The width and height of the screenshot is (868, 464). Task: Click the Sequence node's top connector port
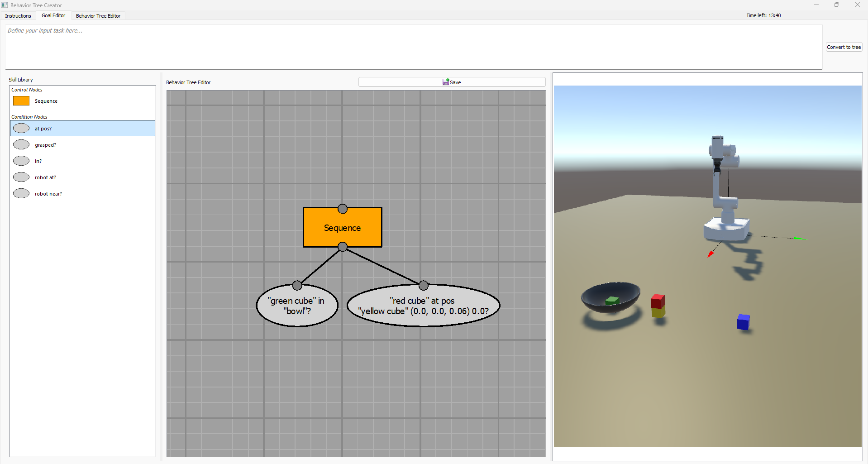pyautogui.click(x=343, y=209)
